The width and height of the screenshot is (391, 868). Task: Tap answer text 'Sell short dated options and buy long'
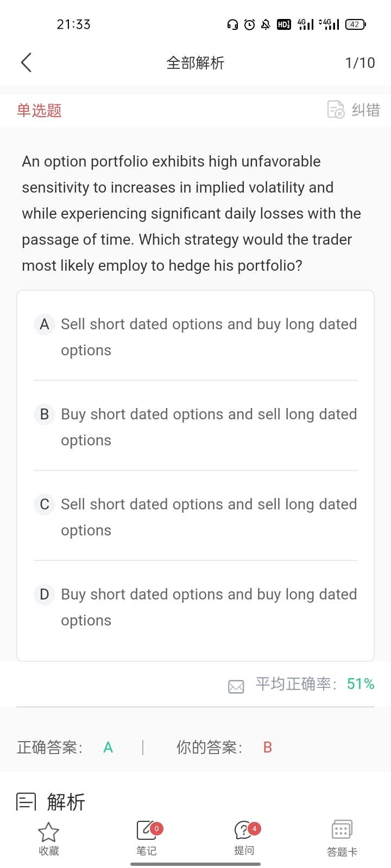(209, 324)
